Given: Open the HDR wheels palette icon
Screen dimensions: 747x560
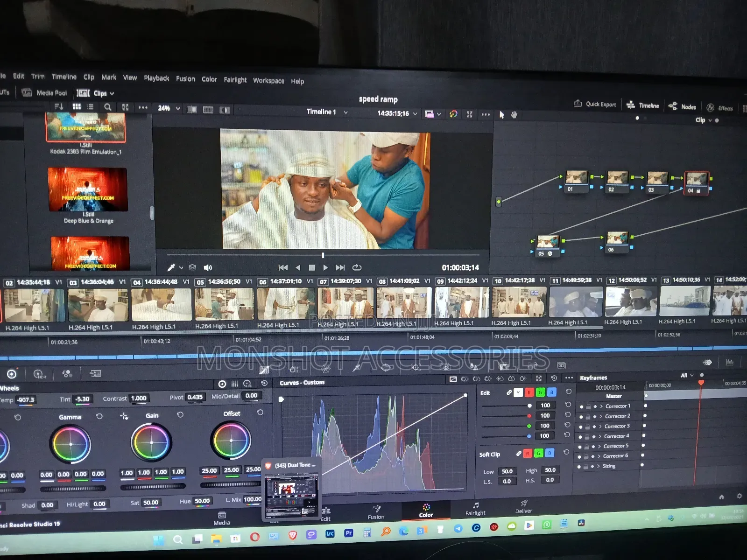Looking at the screenshot, I should tap(39, 374).
